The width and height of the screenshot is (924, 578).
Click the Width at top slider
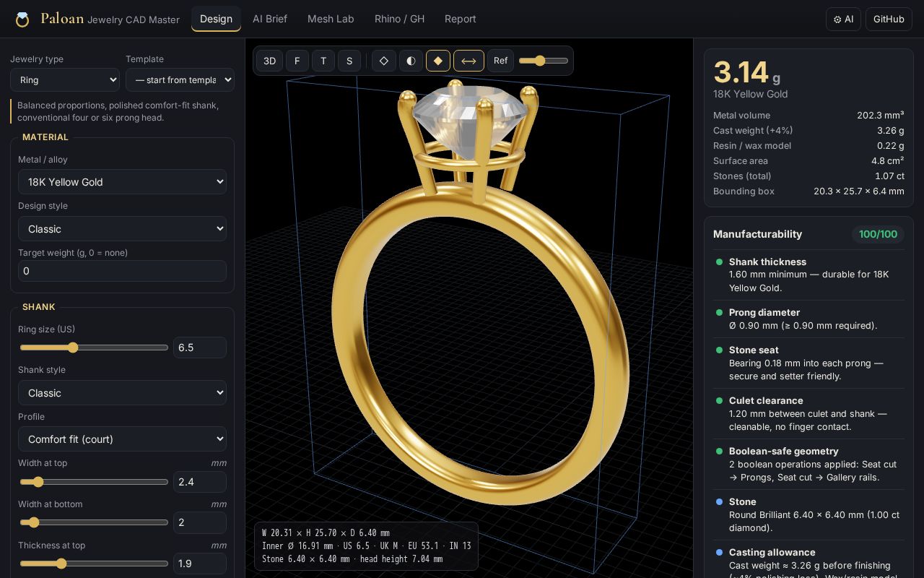tap(94, 482)
